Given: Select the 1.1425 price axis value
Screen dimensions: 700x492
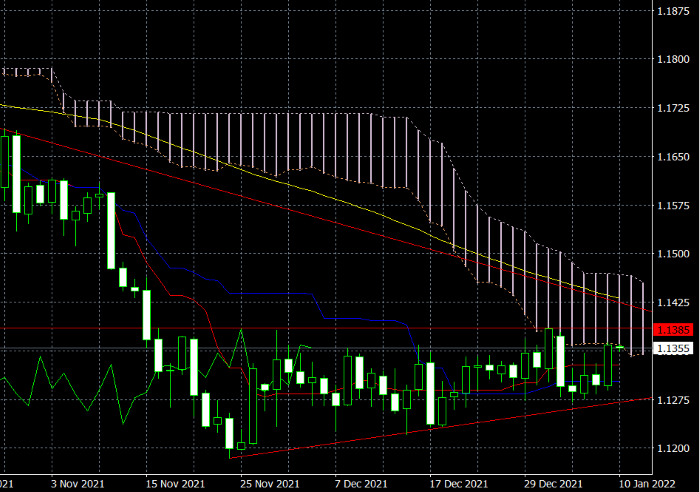Looking at the screenshot, I should tap(673, 302).
